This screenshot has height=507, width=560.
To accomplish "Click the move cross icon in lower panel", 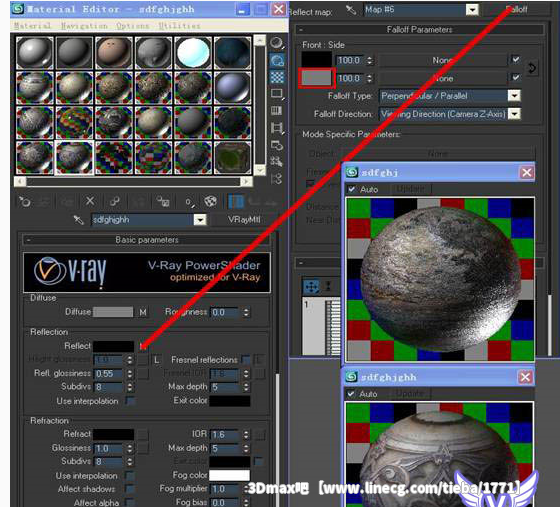I will pos(311,287).
